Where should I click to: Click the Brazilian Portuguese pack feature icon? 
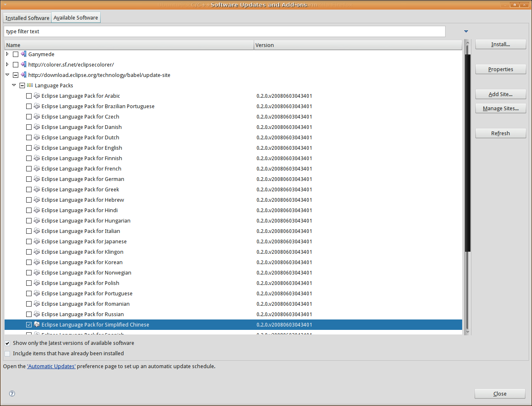click(37, 106)
